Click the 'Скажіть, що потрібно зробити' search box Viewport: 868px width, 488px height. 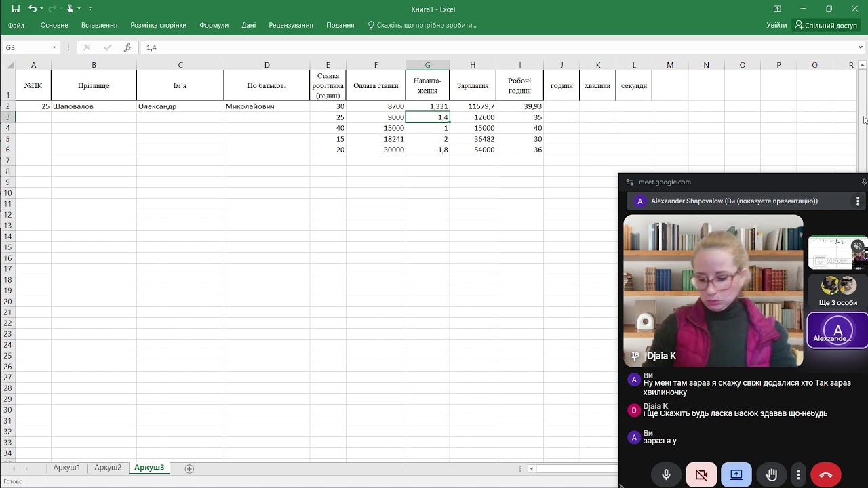tap(422, 25)
